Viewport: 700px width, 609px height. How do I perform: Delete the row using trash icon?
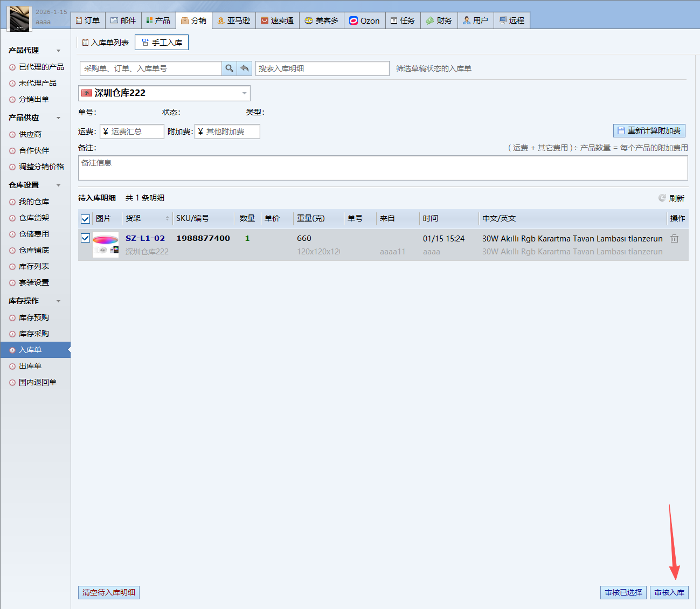coord(674,238)
